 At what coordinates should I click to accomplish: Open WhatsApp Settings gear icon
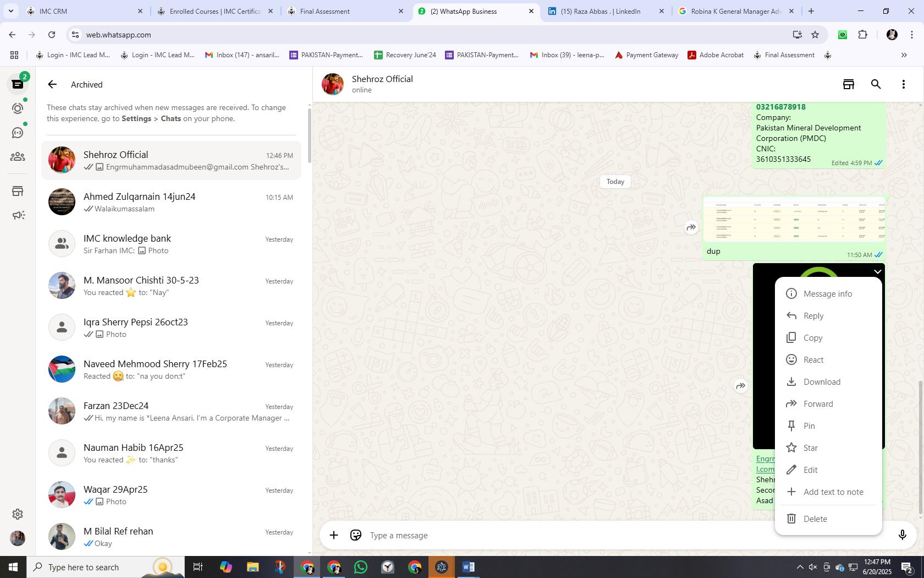(x=18, y=514)
